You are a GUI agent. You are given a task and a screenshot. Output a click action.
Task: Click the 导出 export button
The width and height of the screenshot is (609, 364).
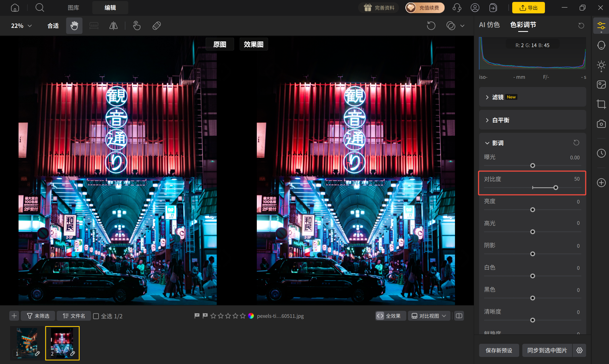(x=528, y=8)
